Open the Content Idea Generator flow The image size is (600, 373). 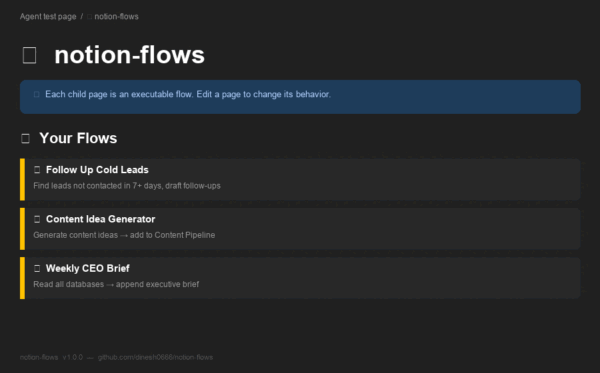pyautogui.click(x=101, y=219)
